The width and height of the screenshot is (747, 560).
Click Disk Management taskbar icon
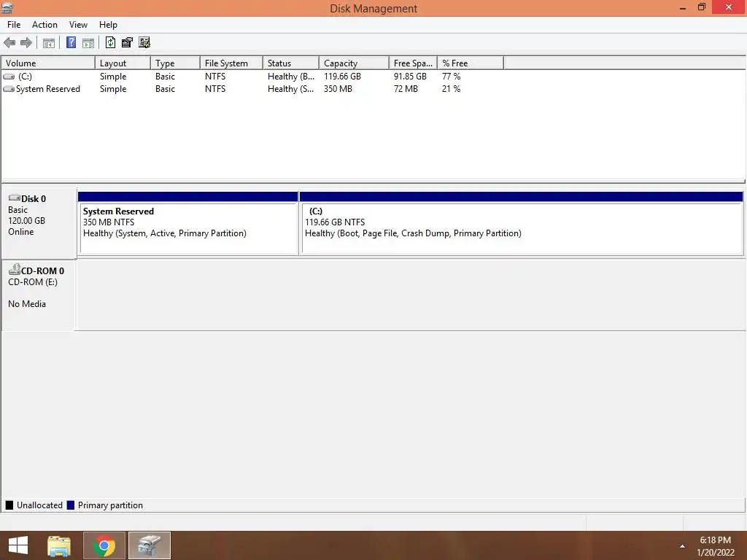[150, 545]
